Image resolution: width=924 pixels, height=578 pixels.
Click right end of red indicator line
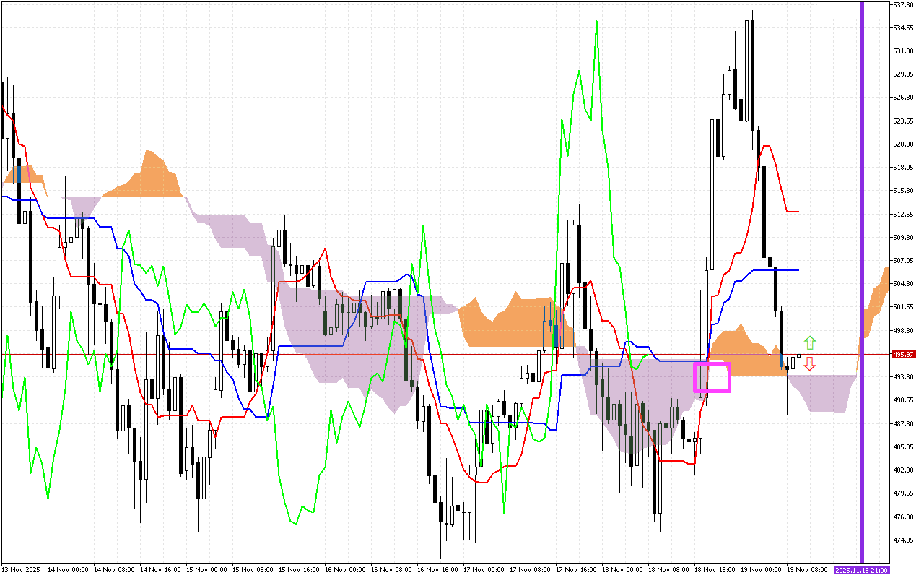pyautogui.click(x=798, y=211)
